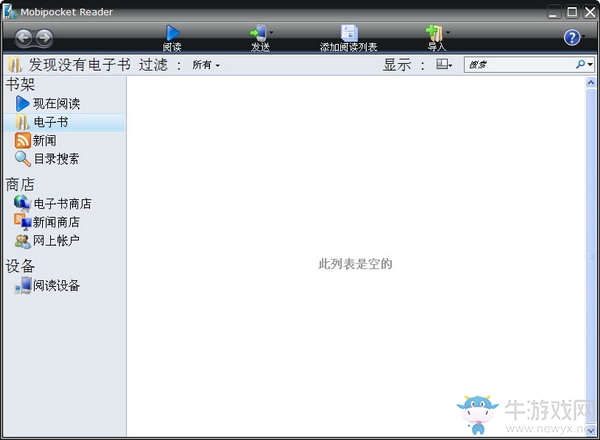Screen dimensions: 600x440
Task: Expand the help dropdown arrow
Action: (x=584, y=37)
